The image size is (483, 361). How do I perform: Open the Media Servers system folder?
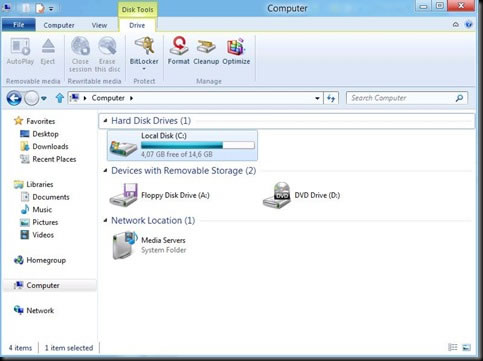point(149,245)
